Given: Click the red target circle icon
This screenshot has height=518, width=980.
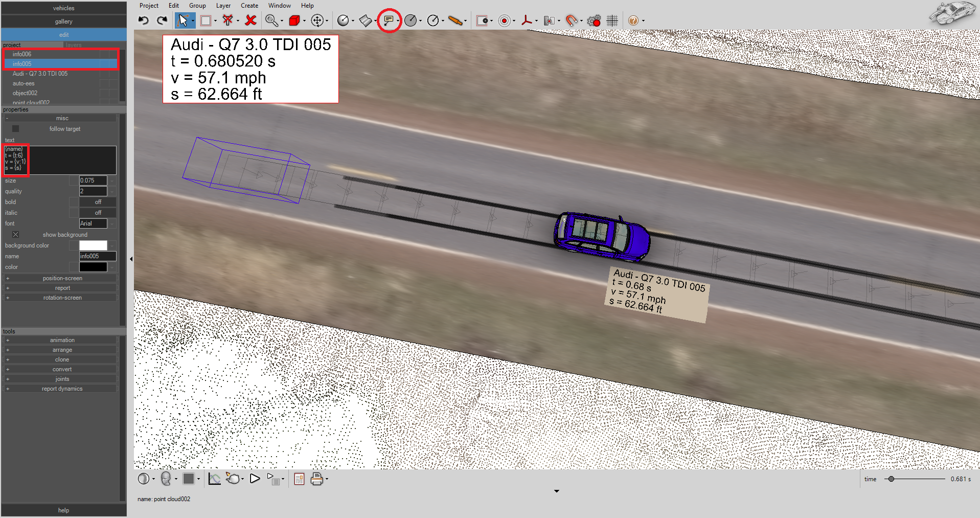Looking at the screenshot, I should point(505,20).
